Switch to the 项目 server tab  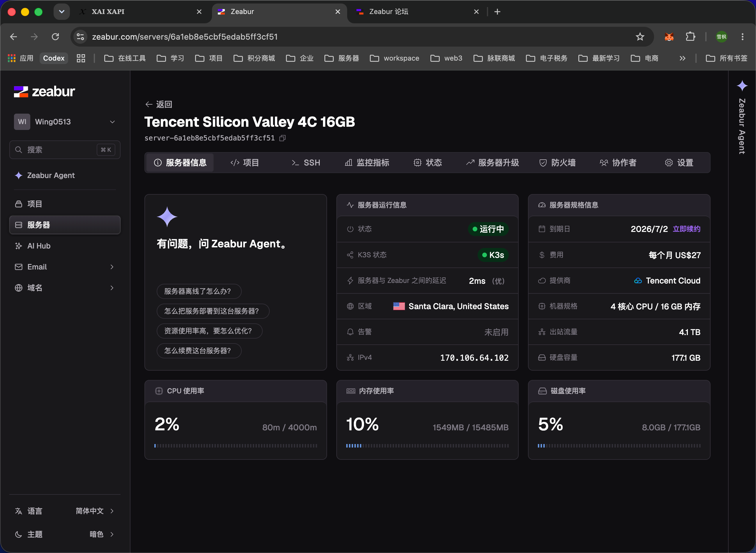245,163
